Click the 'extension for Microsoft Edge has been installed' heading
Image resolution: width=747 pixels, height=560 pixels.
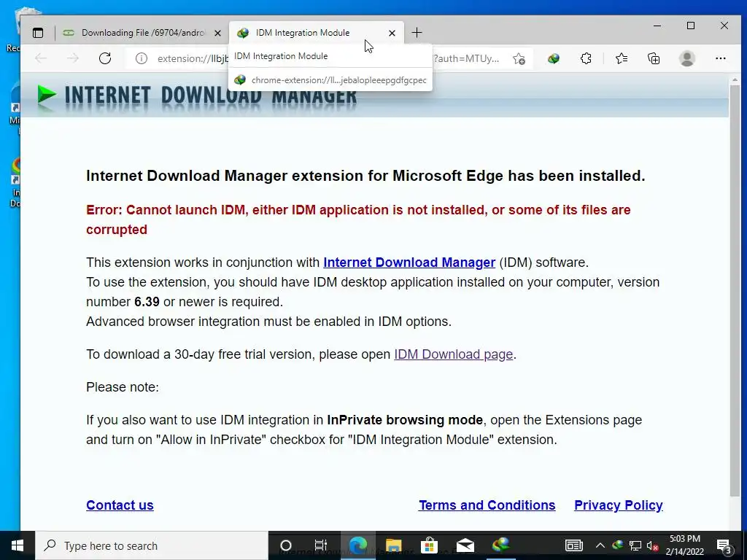(365, 176)
